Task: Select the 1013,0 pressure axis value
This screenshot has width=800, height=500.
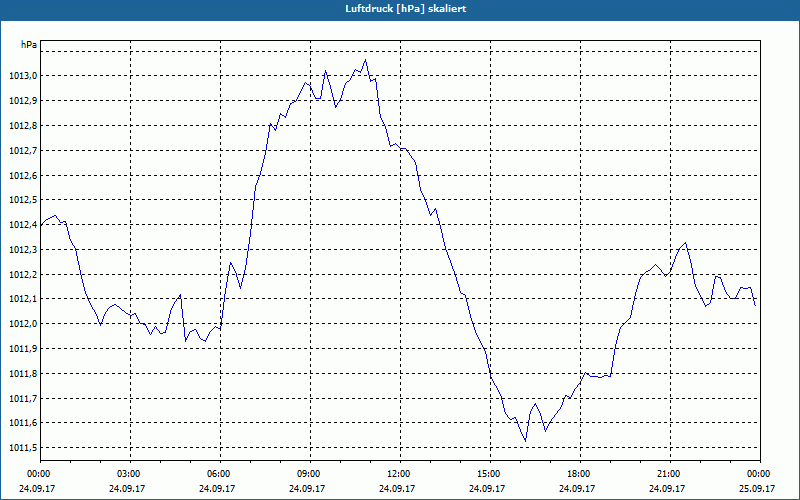Action: coord(23,76)
